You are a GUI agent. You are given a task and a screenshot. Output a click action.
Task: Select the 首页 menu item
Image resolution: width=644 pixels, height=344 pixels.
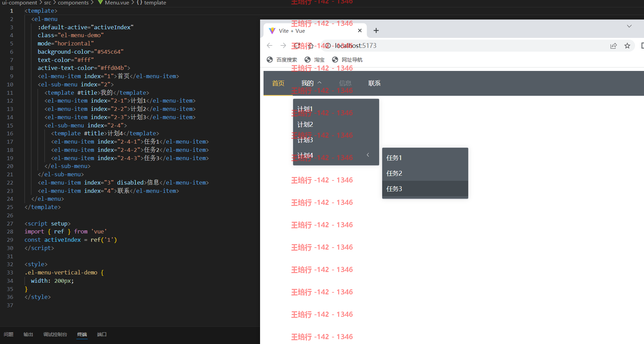(x=278, y=83)
